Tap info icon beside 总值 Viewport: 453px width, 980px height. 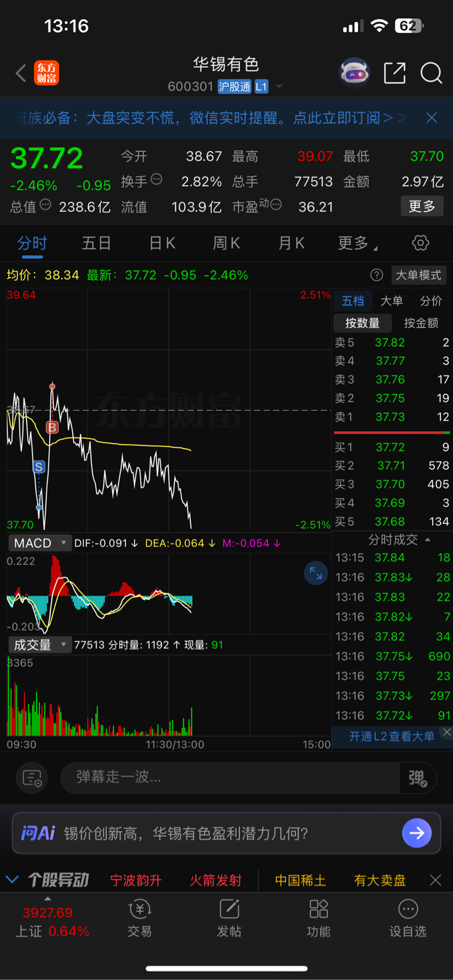pyautogui.click(x=45, y=205)
